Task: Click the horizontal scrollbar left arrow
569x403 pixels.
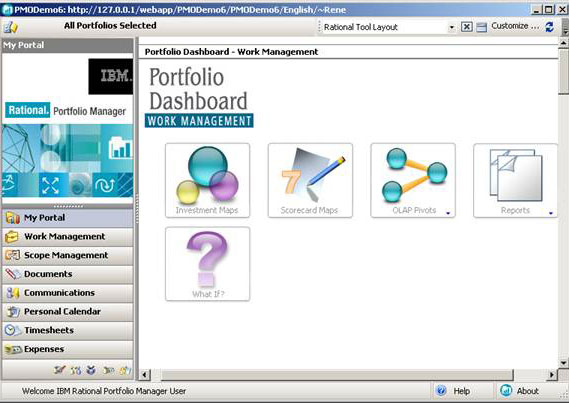Action: click(x=145, y=375)
